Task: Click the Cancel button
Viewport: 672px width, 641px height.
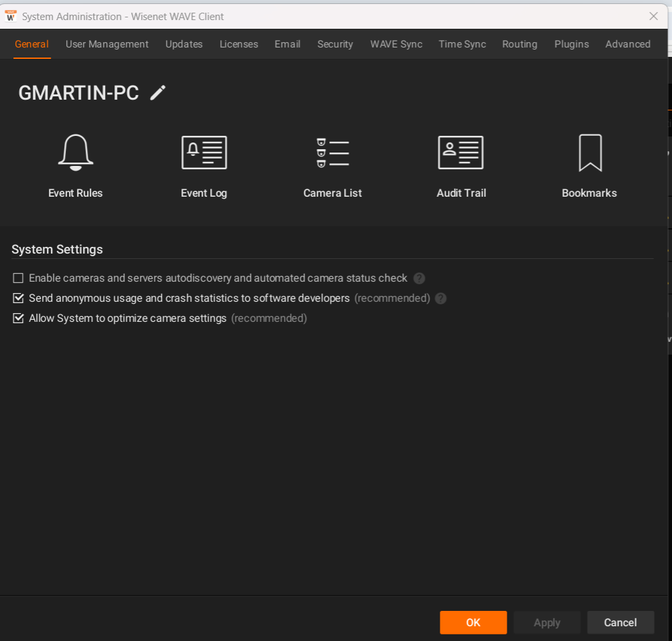Action: tap(620, 622)
